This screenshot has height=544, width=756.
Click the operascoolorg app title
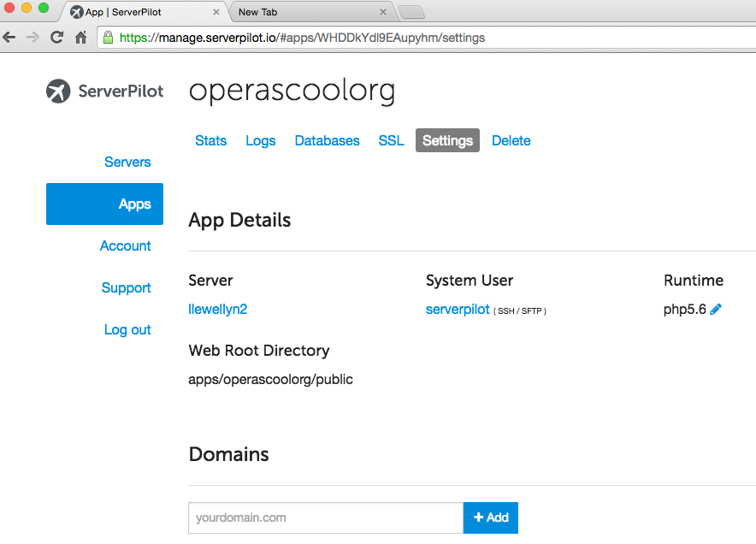292,91
